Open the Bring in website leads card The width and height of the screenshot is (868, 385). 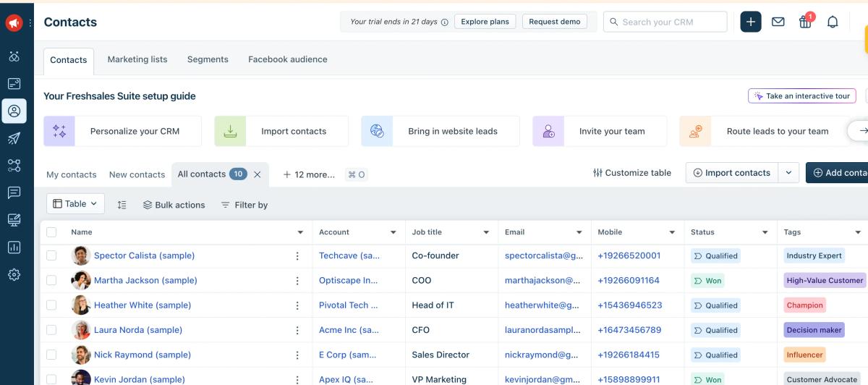click(441, 131)
